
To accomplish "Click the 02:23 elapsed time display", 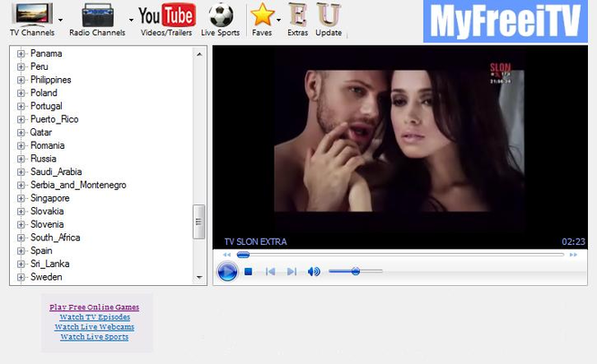I will (x=574, y=242).
